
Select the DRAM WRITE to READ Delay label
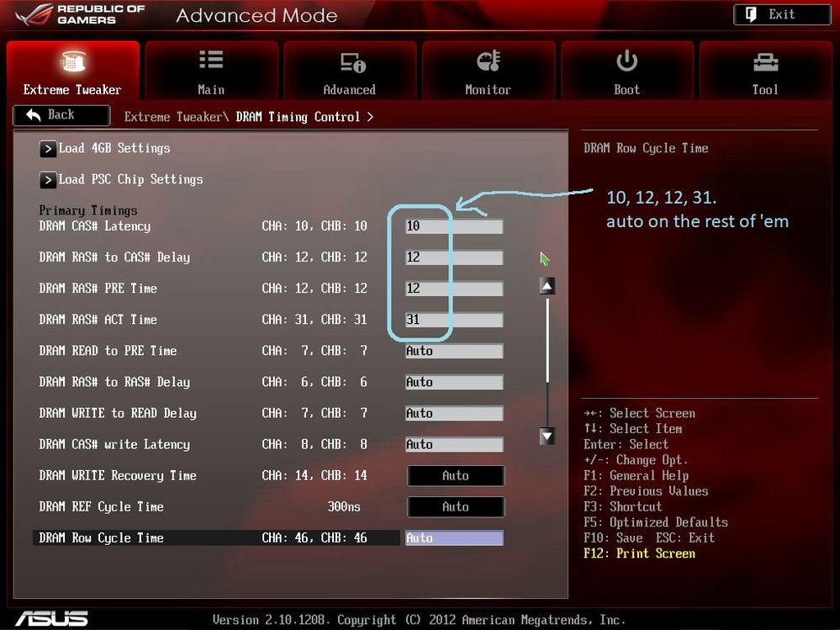click(x=118, y=413)
